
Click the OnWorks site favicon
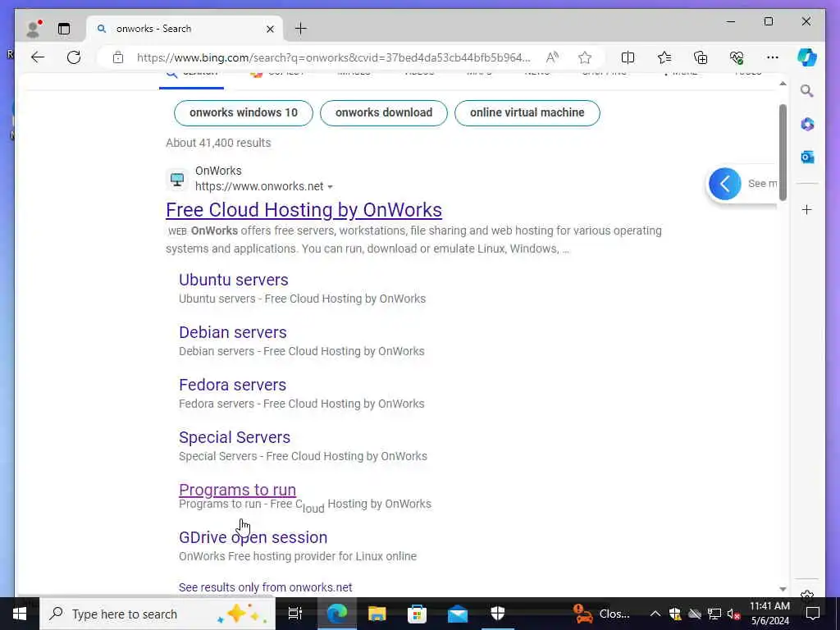click(x=177, y=179)
